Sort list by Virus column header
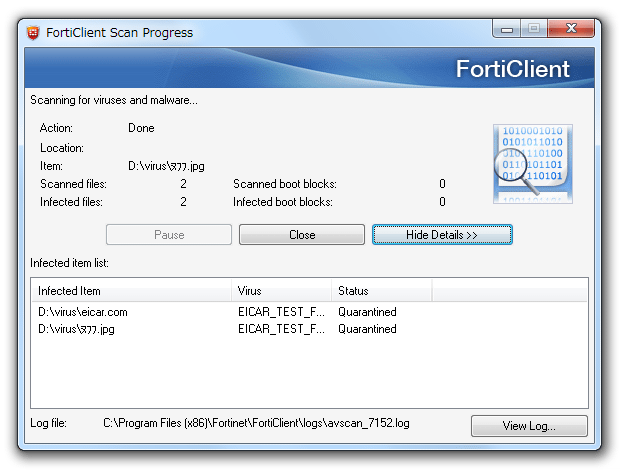This screenshot has height=472, width=623. (282, 291)
